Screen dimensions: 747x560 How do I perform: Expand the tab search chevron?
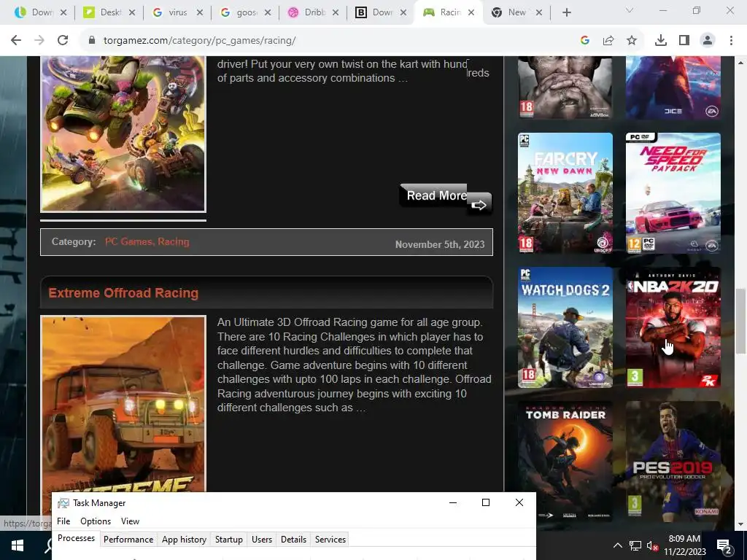tap(630, 10)
